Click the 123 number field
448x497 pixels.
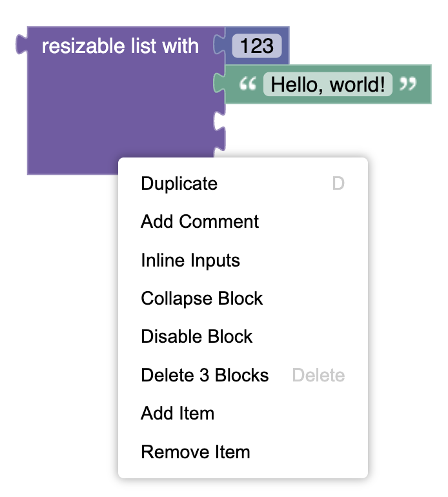click(x=257, y=46)
